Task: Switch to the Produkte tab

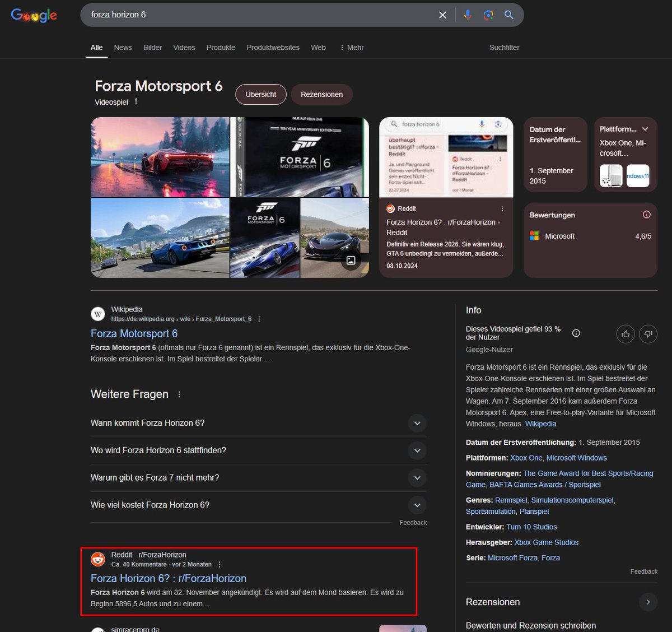Action: [x=221, y=48]
